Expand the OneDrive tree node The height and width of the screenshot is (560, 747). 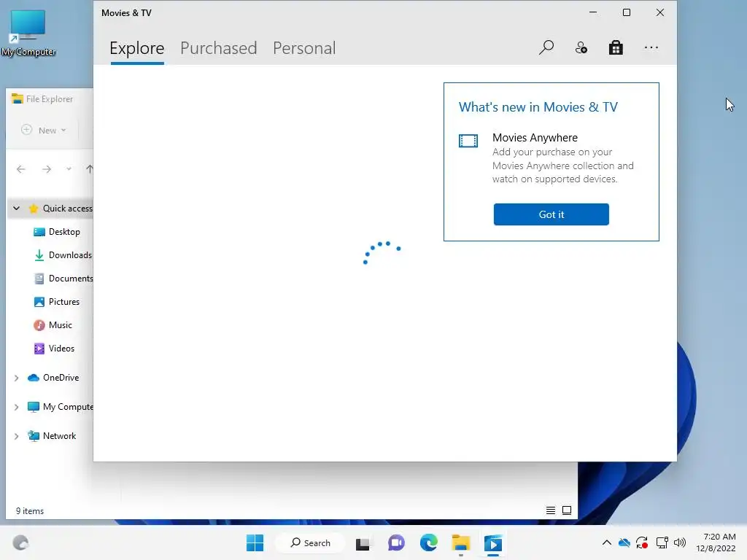click(x=16, y=378)
